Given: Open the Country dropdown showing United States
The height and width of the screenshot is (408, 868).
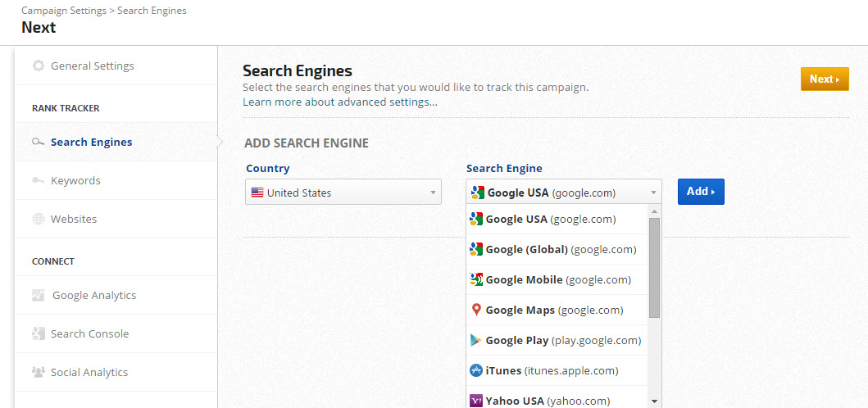Looking at the screenshot, I should tap(343, 193).
